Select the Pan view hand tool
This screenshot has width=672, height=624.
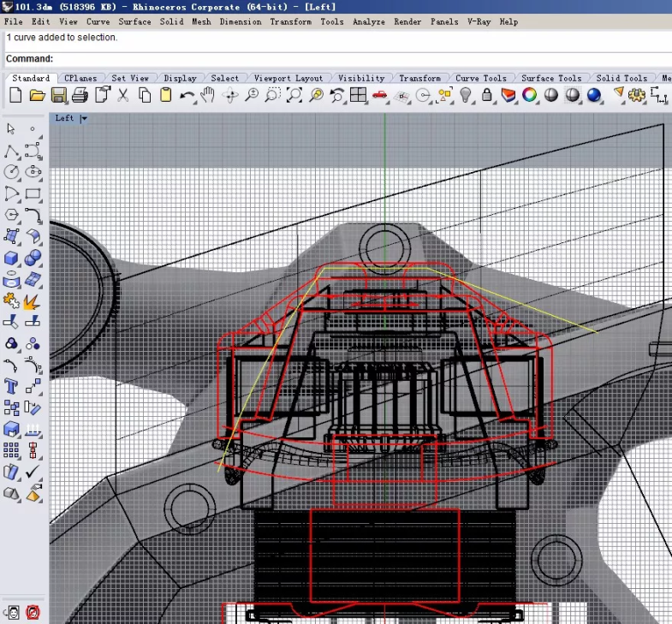[x=208, y=95]
